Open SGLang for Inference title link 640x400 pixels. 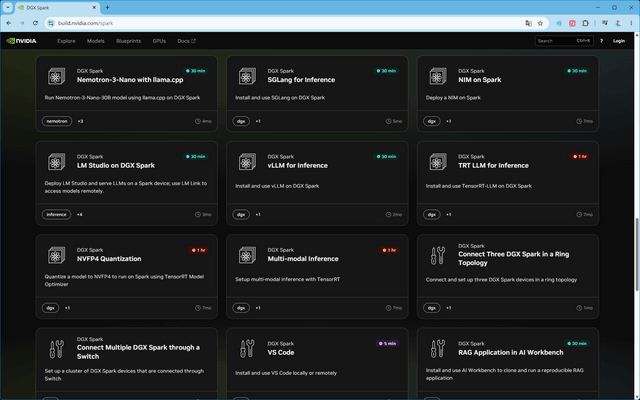(x=301, y=80)
